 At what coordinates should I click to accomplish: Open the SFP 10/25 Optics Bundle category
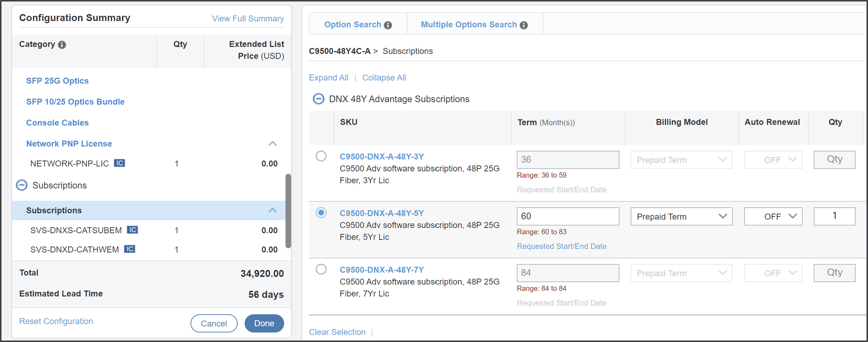point(75,102)
